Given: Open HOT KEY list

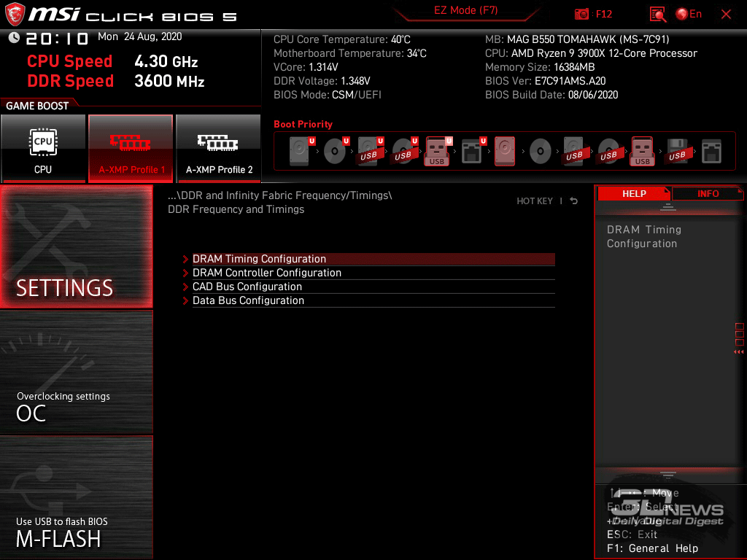Looking at the screenshot, I should 535,201.
